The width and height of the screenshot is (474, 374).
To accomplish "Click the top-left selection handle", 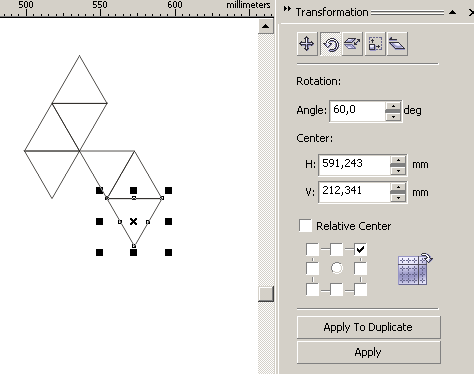I will coord(99,190).
